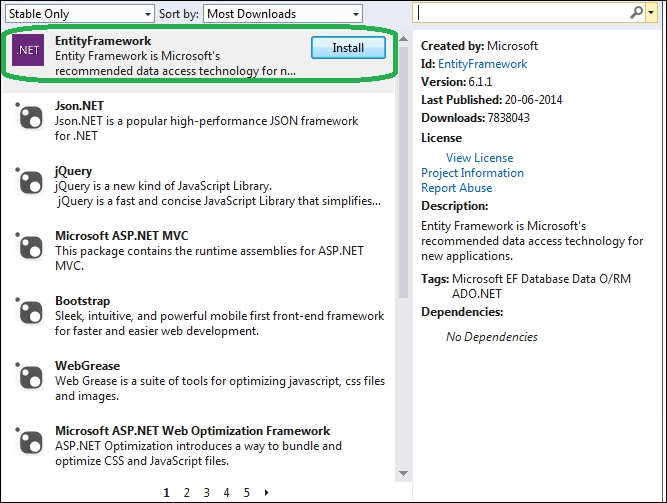Screen dimensions: 667x503
Task: Click the Tags Microsoft EF Database text
Action: pyautogui.click(x=526, y=286)
